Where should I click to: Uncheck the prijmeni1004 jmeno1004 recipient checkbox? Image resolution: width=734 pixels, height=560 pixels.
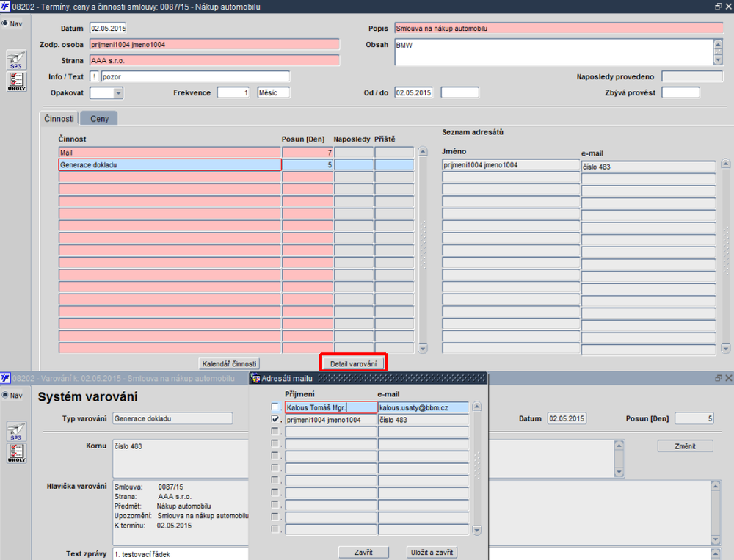275,419
